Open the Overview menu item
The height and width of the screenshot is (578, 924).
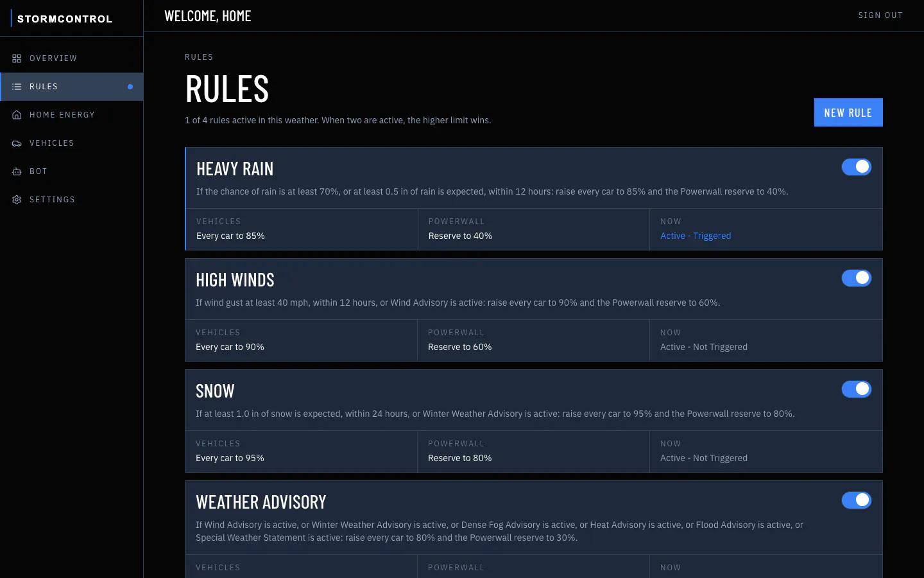click(53, 58)
